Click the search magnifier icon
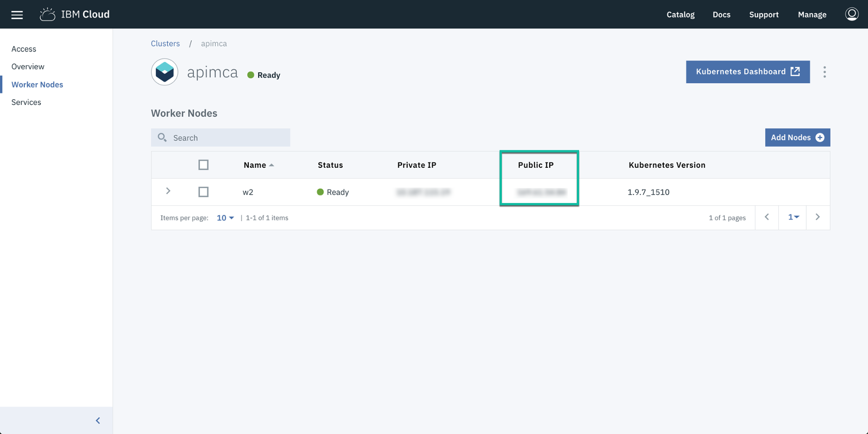The image size is (868, 434). [162, 137]
